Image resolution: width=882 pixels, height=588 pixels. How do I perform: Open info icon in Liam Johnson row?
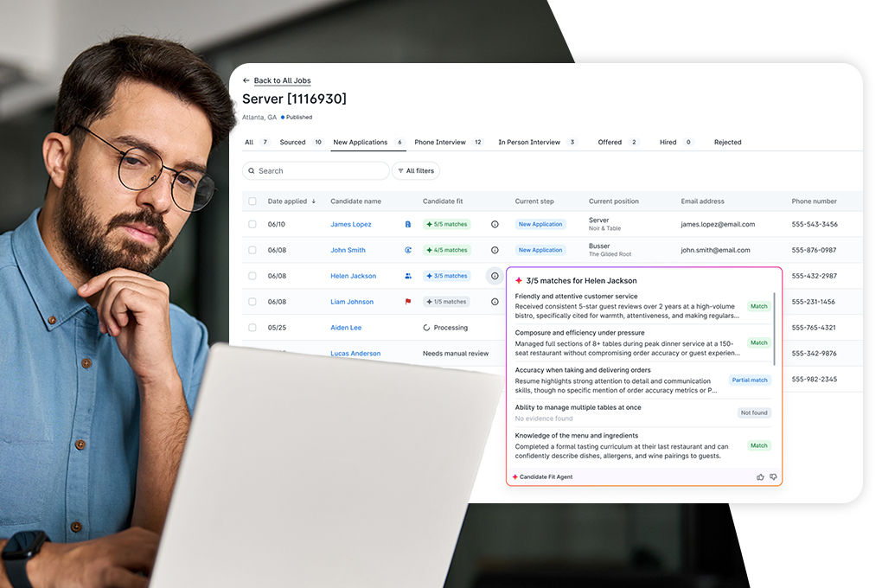(x=495, y=302)
